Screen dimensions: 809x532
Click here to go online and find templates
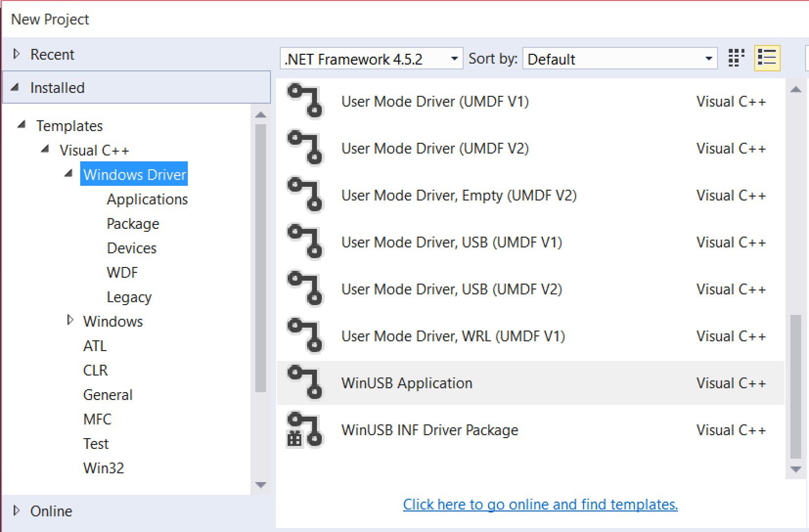pyautogui.click(x=540, y=504)
